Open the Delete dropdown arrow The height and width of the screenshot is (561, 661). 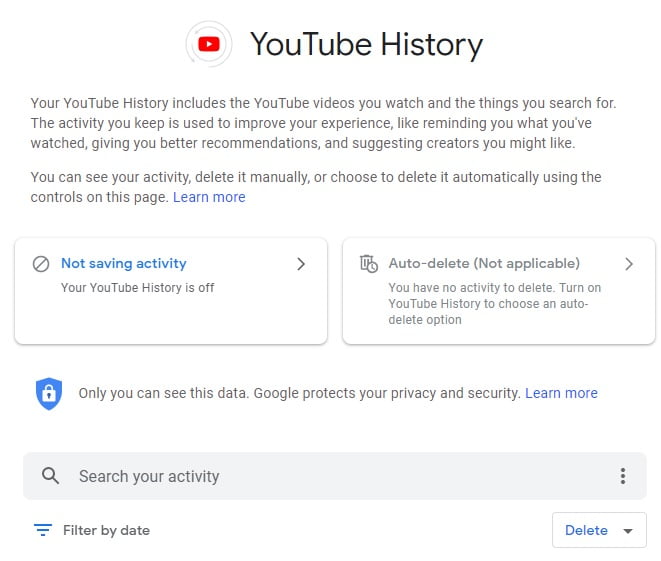628,531
